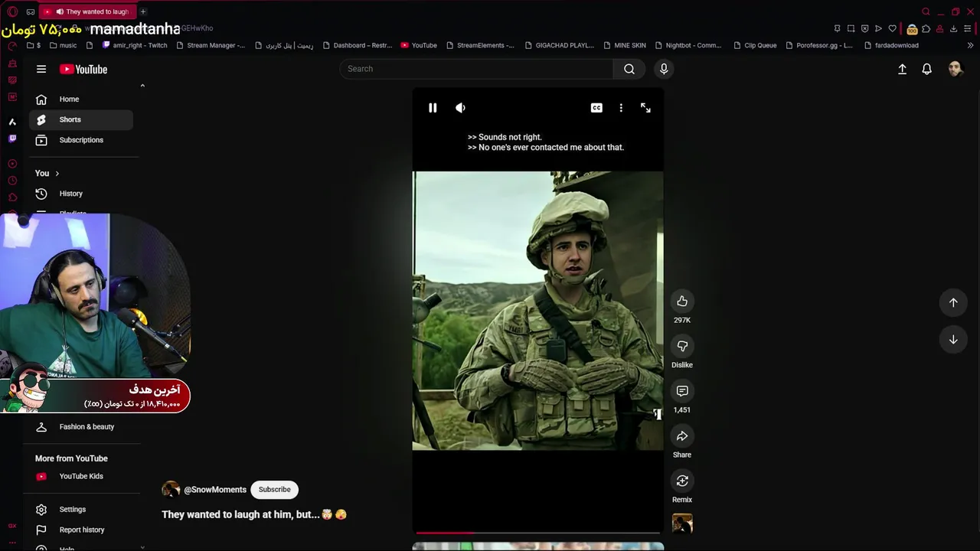Open YouTube Kids link
Screen dimensions: 980x551
(x=81, y=476)
